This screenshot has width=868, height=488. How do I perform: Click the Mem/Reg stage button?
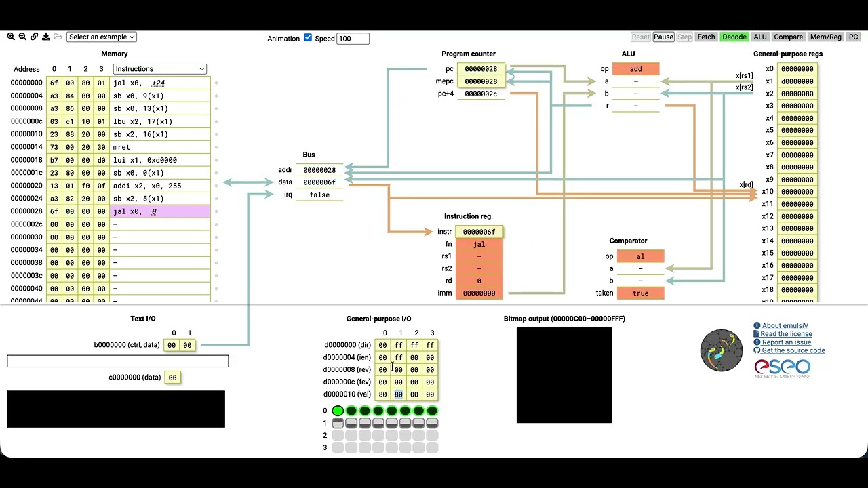(x=826, y=37)
